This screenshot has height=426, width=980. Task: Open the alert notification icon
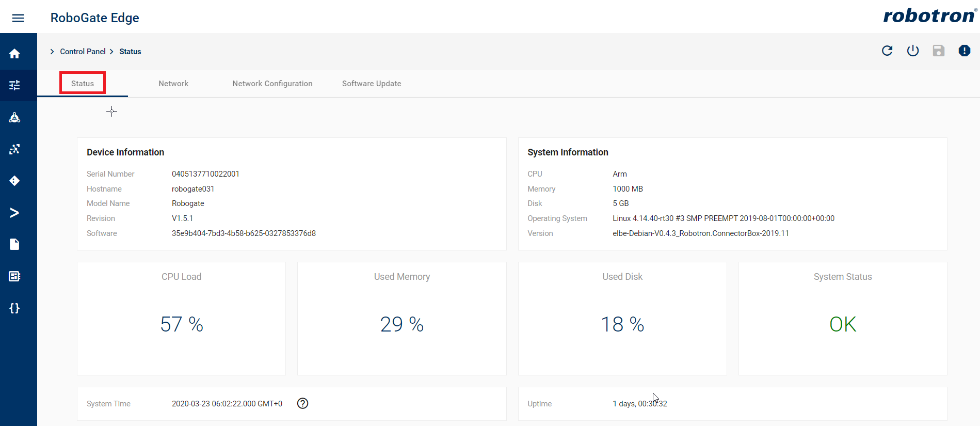click(x=965, y=51)
